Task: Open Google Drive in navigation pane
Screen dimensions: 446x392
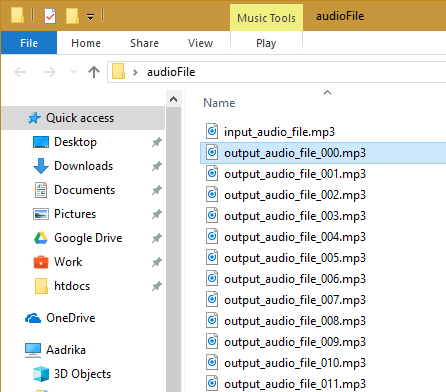Action: (88, 238)
